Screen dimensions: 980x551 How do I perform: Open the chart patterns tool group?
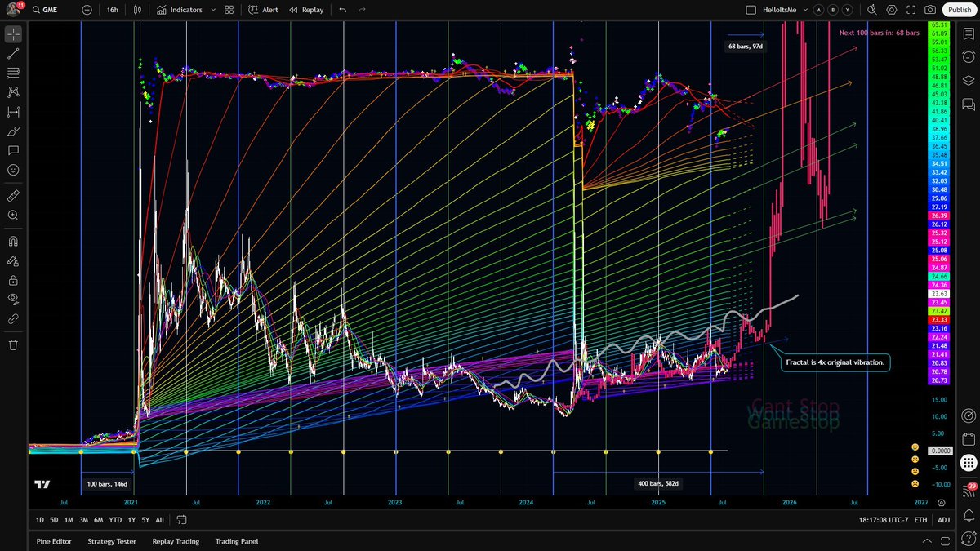point(13,92)
